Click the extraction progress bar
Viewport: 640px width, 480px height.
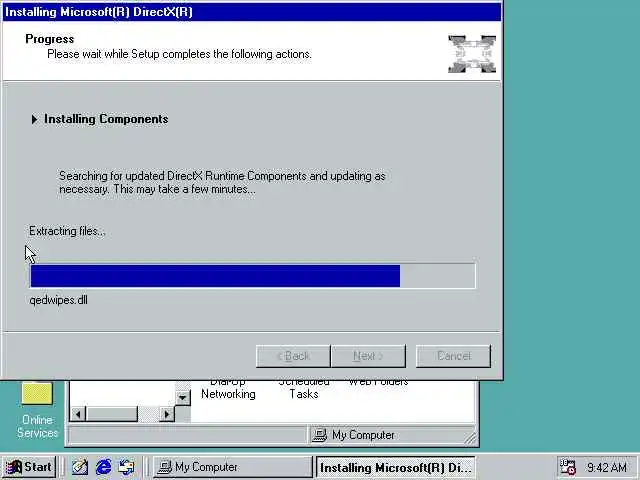253,276
